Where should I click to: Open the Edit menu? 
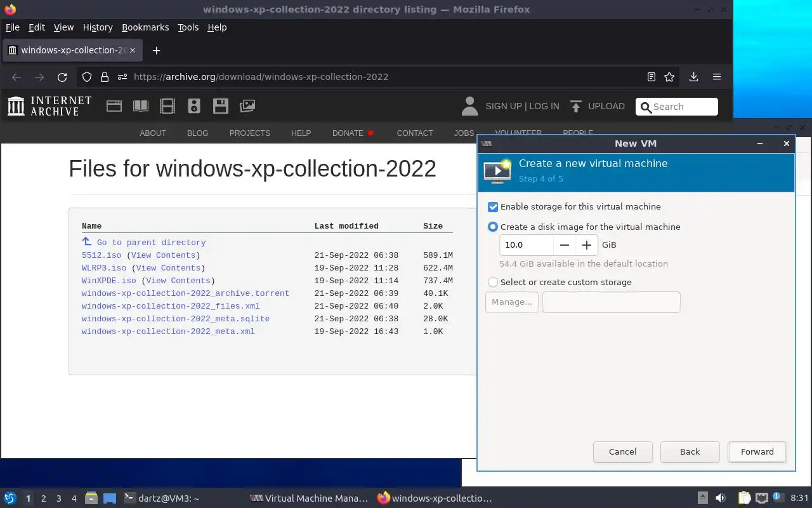pos(37,27)
